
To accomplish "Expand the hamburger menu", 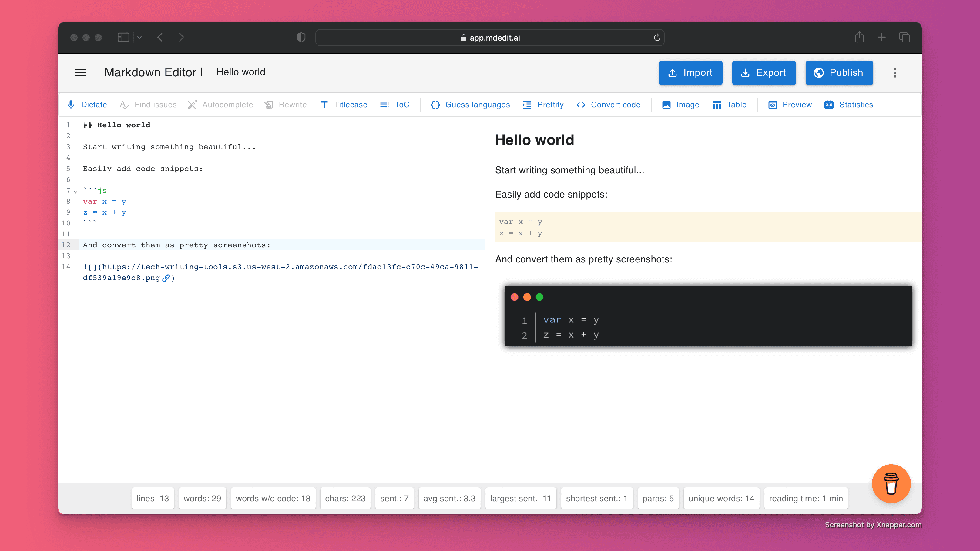I will 80,73.
